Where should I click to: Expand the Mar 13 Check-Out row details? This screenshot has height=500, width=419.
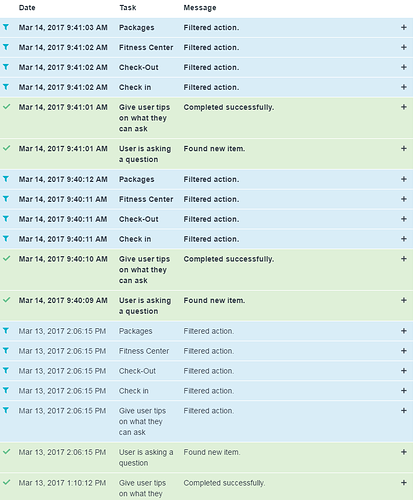[x=404, y=371]
